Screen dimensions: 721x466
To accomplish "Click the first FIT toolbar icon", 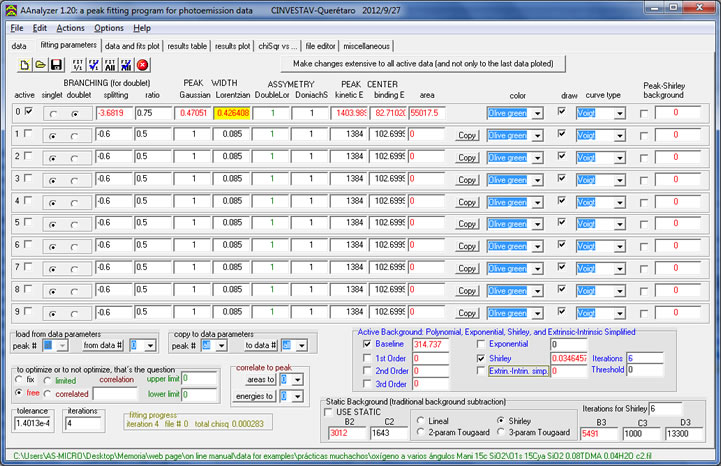I will [76, 64].
